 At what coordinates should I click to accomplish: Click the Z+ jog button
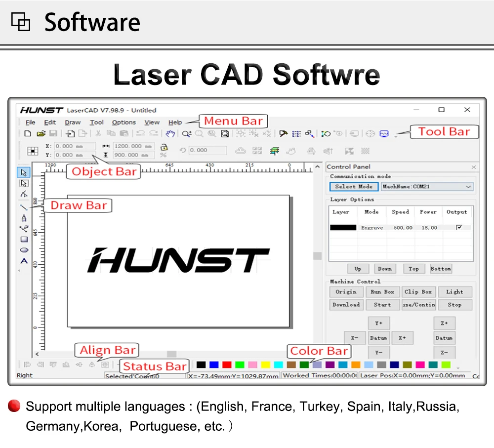pos(444,323)
